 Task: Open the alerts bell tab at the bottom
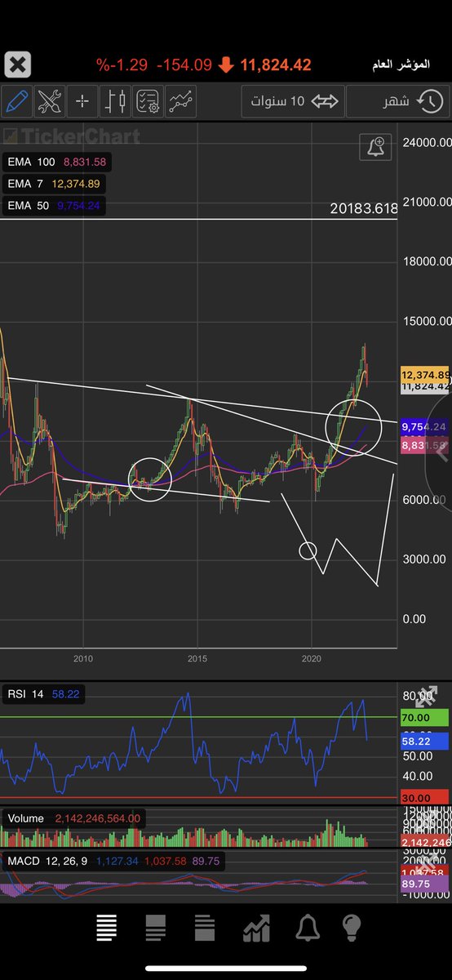(308, 928)
